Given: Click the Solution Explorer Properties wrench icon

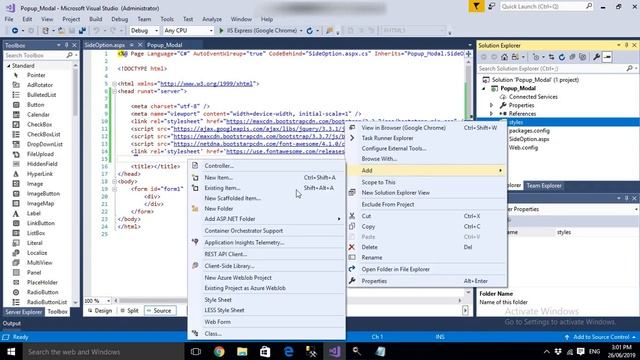Looking at the screenshot, I should [596, 57].
